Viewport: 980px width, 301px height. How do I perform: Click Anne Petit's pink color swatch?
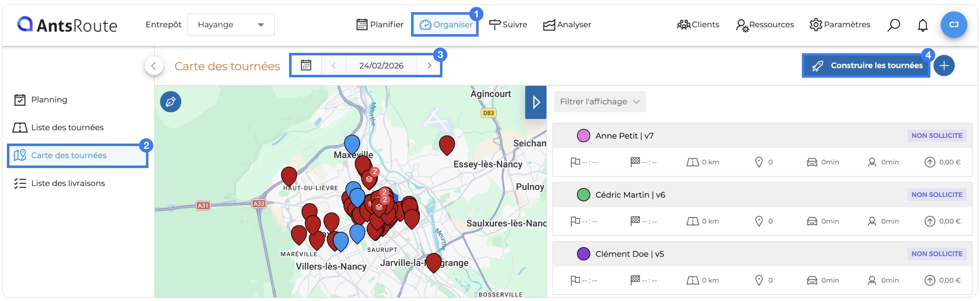[x=584, y=136]
